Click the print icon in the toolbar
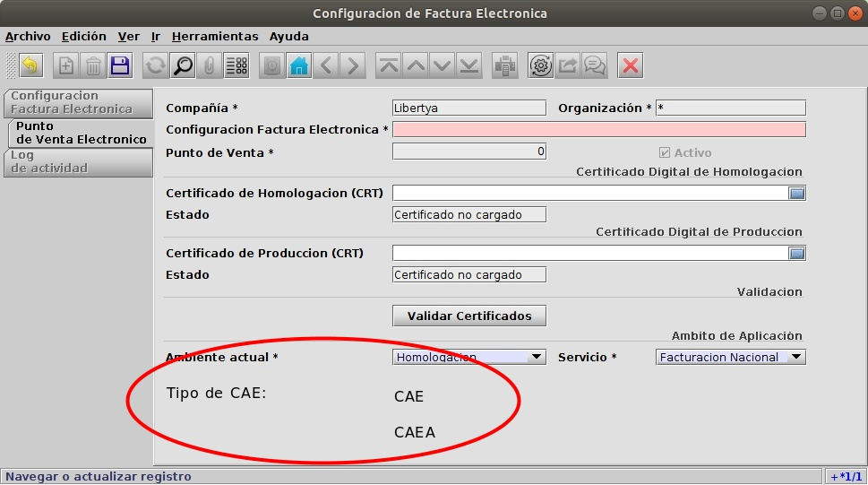The image size is (868, 485). point(505,66)
